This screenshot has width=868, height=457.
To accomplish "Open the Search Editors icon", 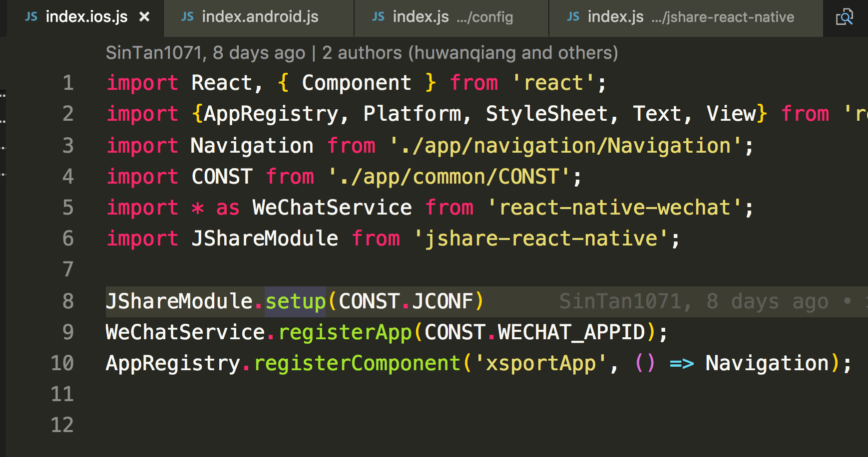I will coord(845,16).
